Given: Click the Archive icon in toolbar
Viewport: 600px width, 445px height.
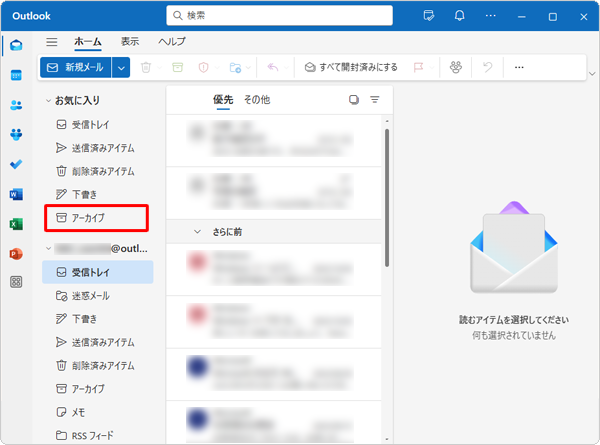Looking at the screenshot, I should click(x=178, y=68).
